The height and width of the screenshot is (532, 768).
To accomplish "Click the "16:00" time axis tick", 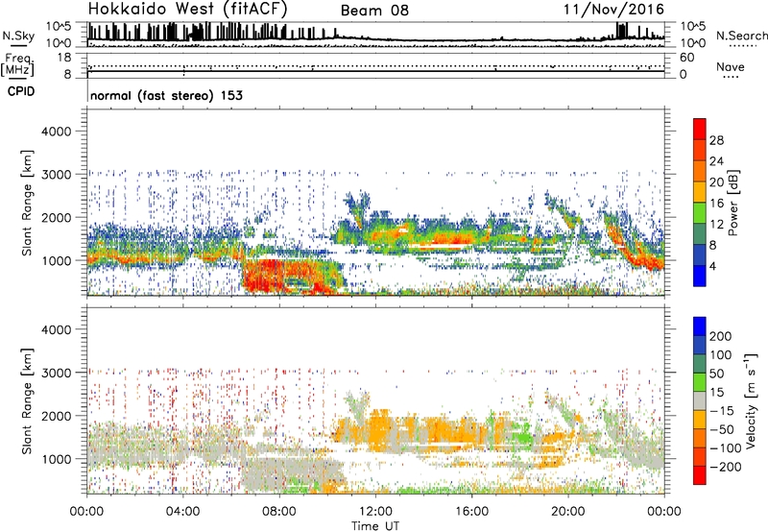I will tap(471, 512).
